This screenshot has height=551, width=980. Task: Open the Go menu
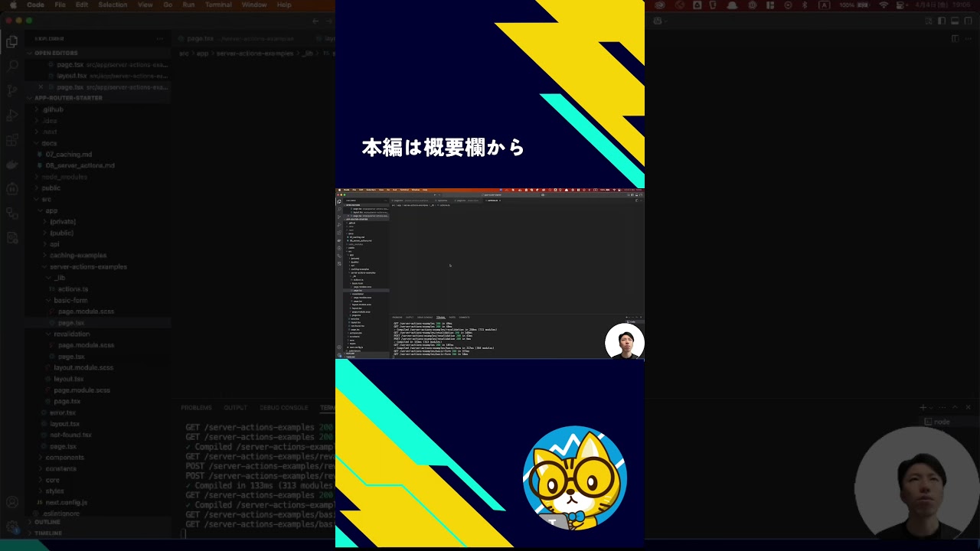pos(168,5)
